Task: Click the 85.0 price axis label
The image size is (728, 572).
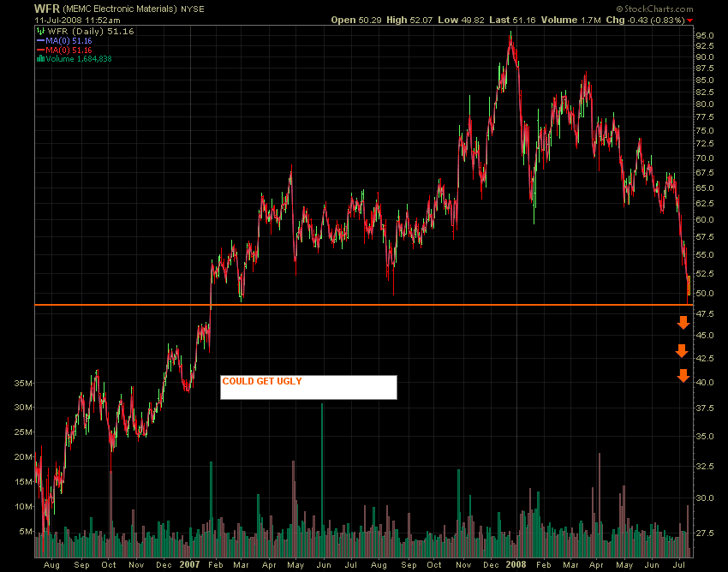Action: [x=704, y=80]
